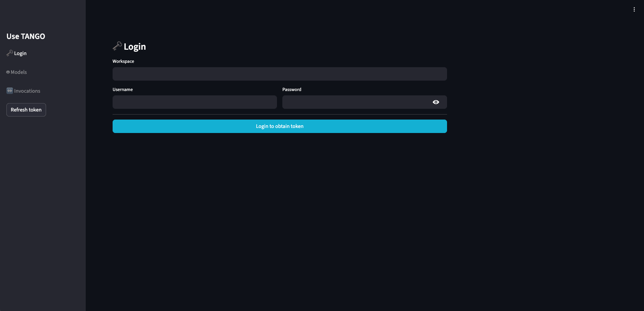644x311 pixels.
Task: Focus the Username input field
Action: click(x=194, y=102)
